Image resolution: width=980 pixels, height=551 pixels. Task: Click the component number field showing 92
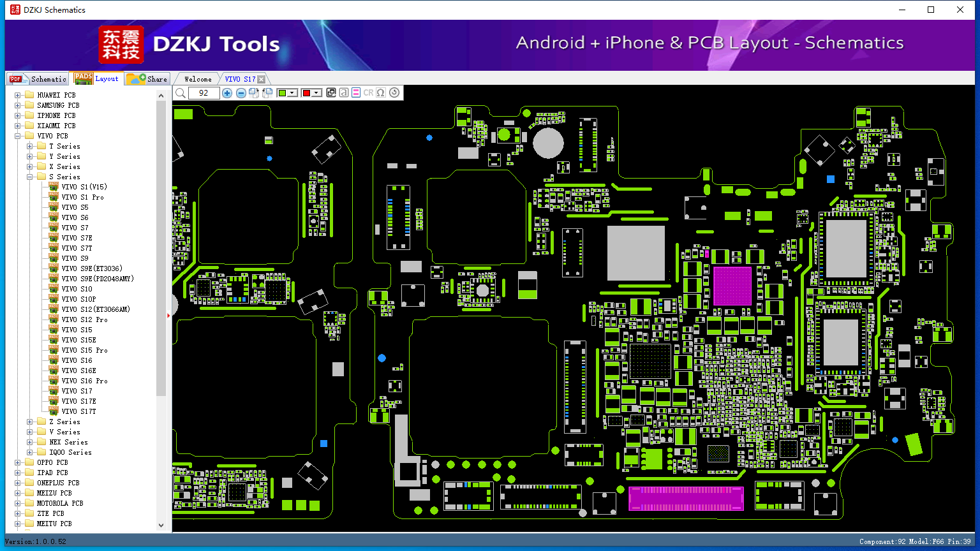click(204, 93)
